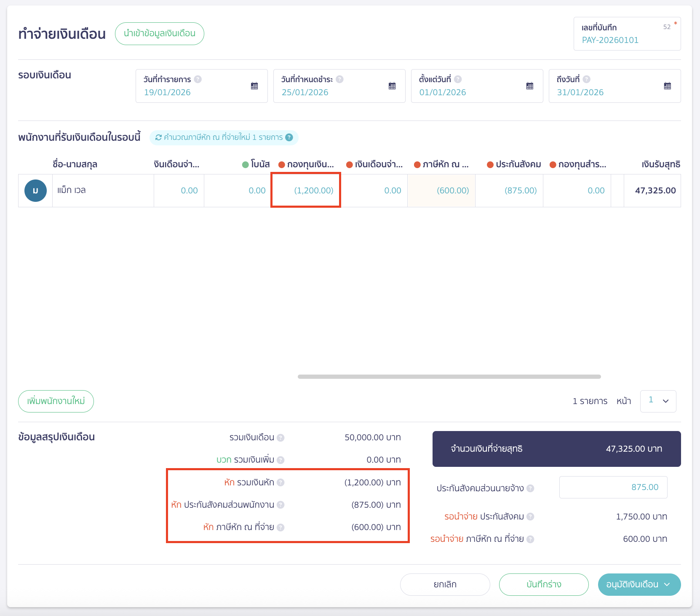Image resolution: width=700 pixels, height=616 pixels.
Task: Save draft with บันทึกร่าง button
Action: coord(544,584)
